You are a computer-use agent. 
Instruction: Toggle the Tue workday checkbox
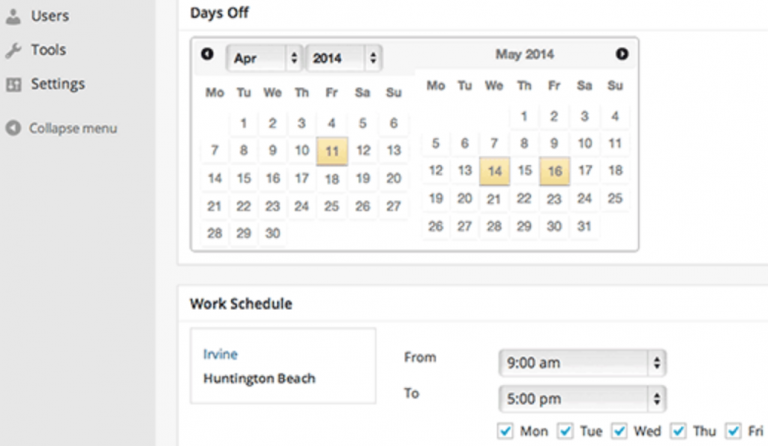[x=566, y=431]
